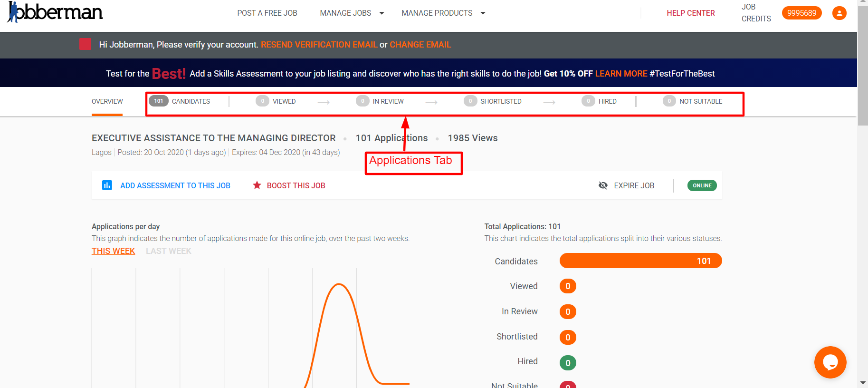This screenshot has height=388, width=868.
Task: Click the In Review count badge in tab bar
Action: point(362,101)
